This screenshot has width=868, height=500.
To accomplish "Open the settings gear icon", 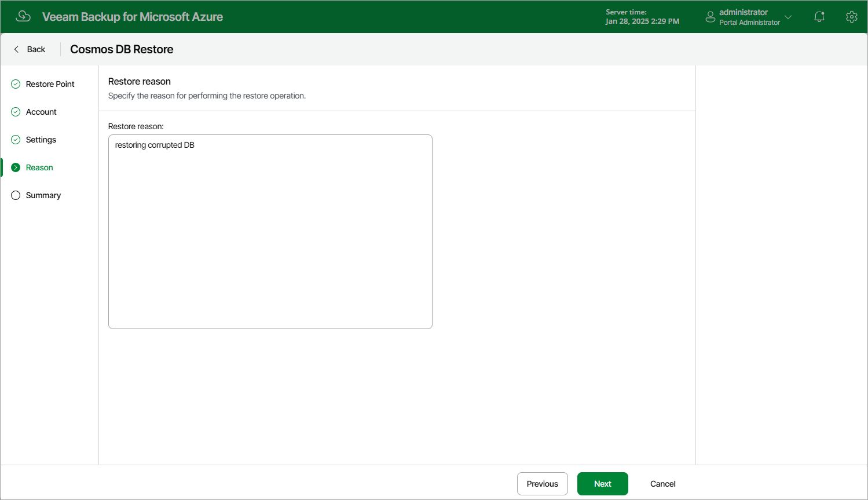I will tap(851, 17).
